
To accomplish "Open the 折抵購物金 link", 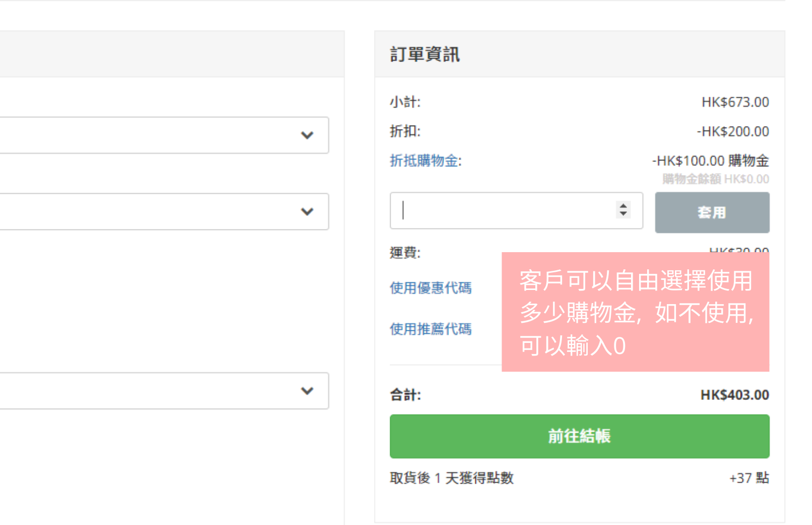I will pyautogui.click(x=425, y=161).
